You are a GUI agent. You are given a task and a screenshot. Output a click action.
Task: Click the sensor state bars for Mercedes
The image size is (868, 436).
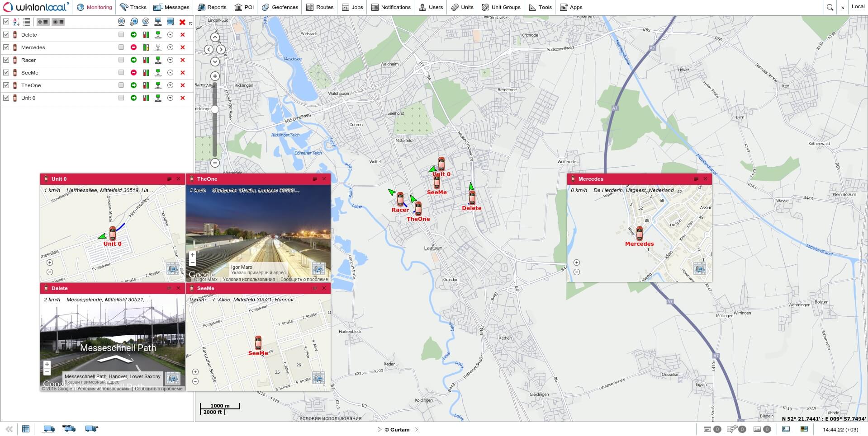point(146,47)
